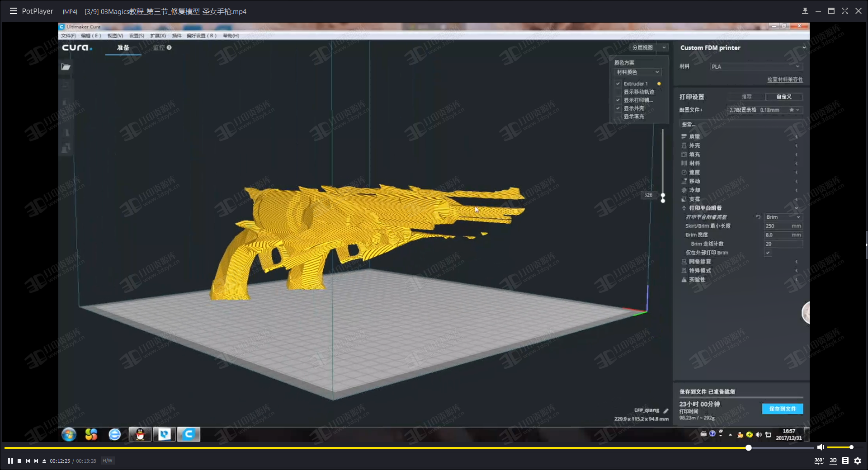Image resolution: width=868 pixels, height=470 pixels.
Task: Click the 搜索 settings search field
Action: click(741, 124)
